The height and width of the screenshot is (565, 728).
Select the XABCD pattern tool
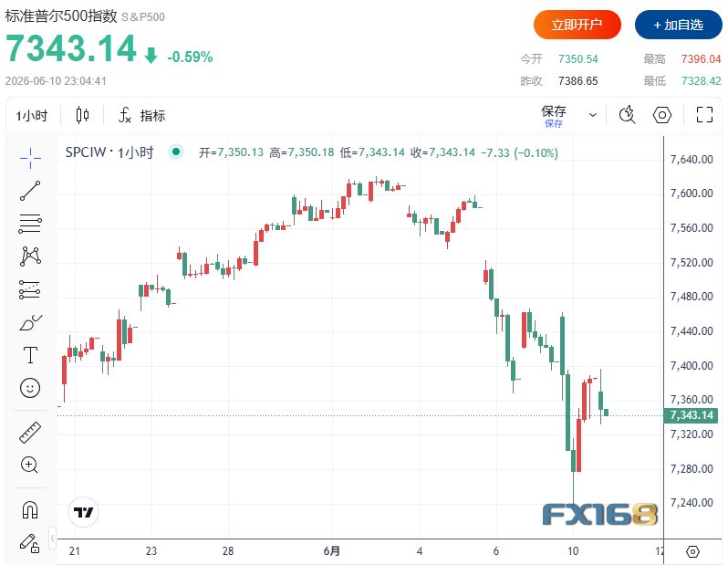[x=30, y=256]
